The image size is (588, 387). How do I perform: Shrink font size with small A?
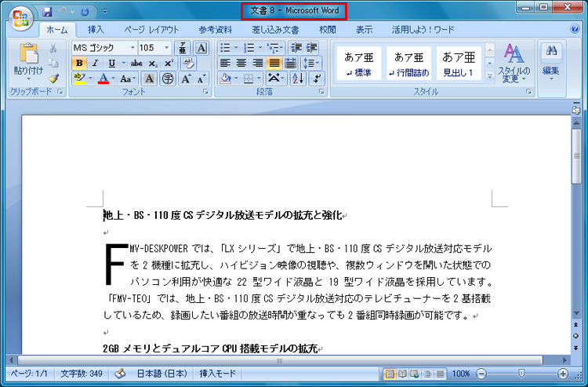tap(201, 78)
